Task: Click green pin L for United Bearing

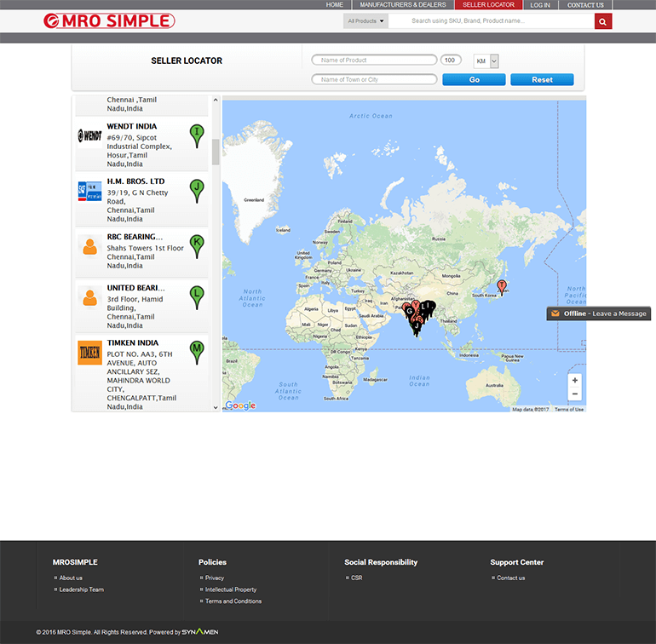Action: click(197, 295)
